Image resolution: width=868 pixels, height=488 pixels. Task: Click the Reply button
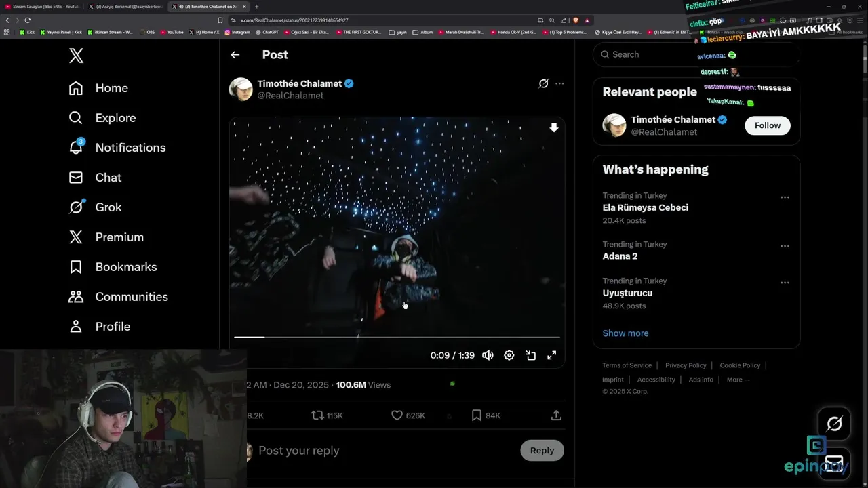(x=542, y=451)
